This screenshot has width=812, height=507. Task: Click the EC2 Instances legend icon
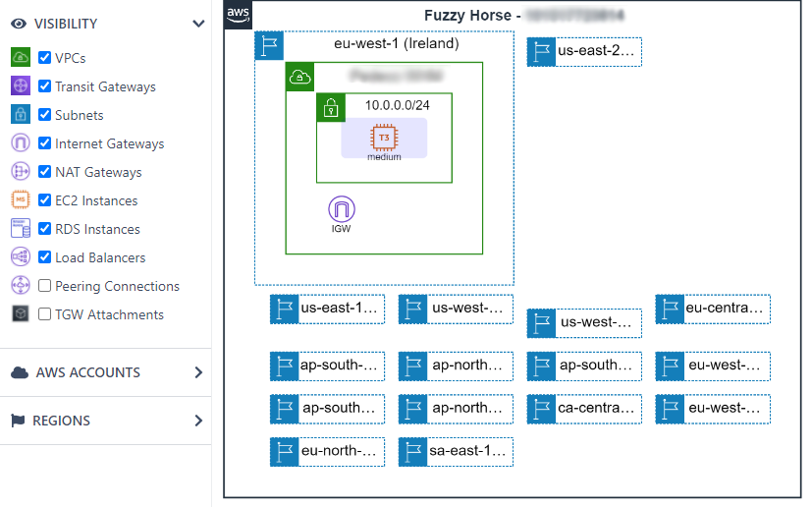[21, 199]
